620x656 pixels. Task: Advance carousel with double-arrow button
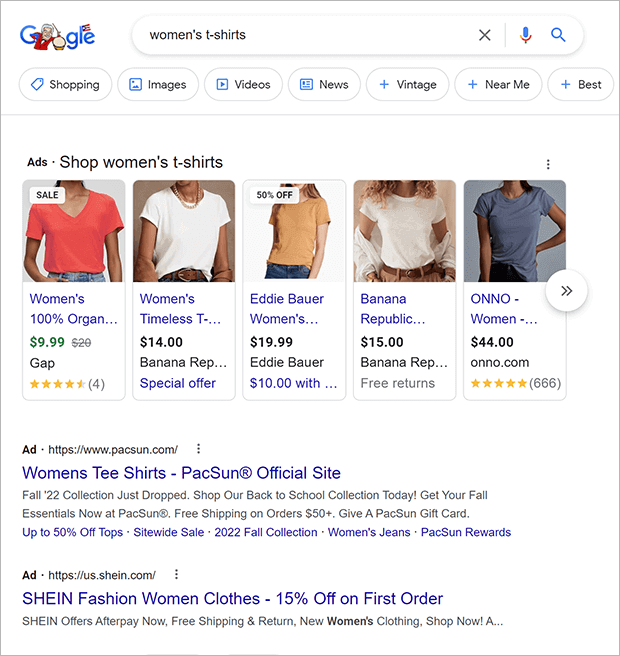point(566,291)
